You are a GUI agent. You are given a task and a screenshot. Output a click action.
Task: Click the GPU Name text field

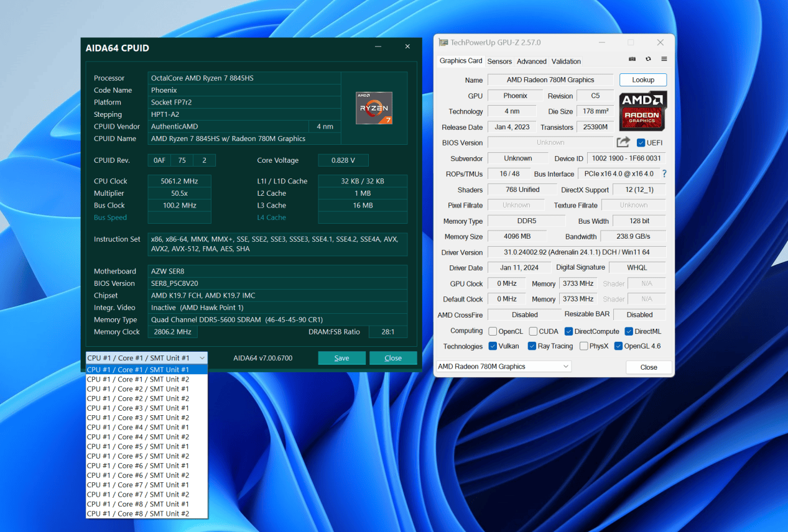[550, 80]
